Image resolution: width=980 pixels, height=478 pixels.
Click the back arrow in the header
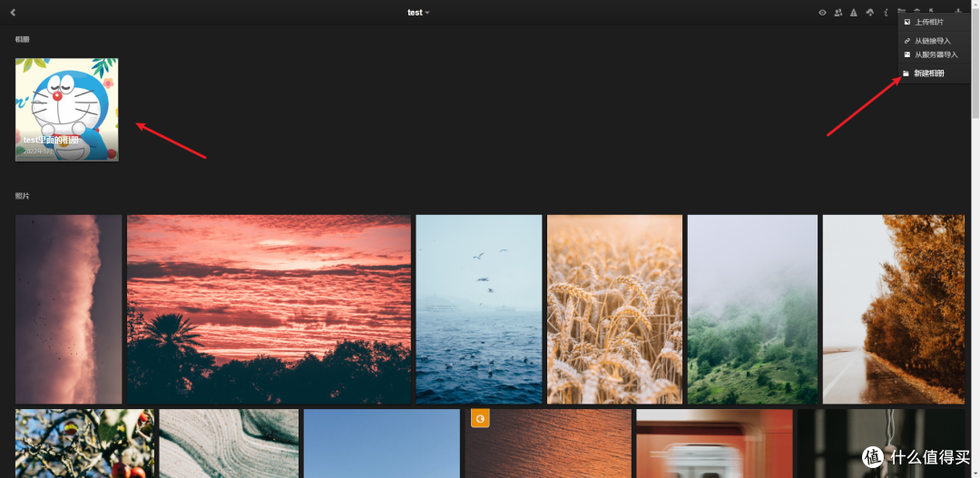pos(13,13)
